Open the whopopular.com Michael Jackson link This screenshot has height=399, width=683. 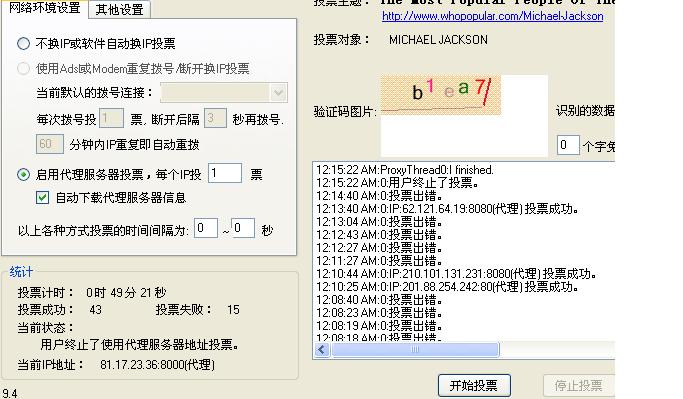(493, 17)
